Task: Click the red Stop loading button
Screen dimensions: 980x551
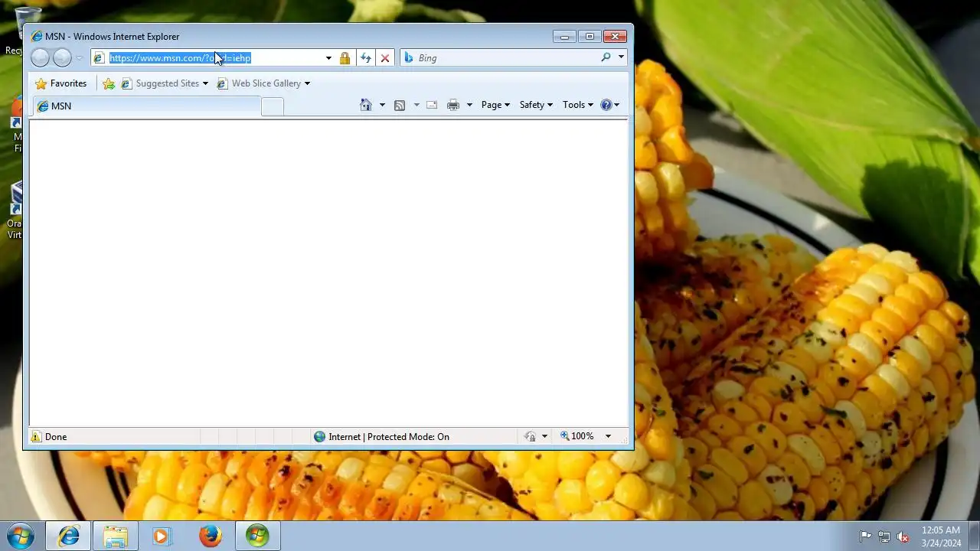Action: (385, 58)
